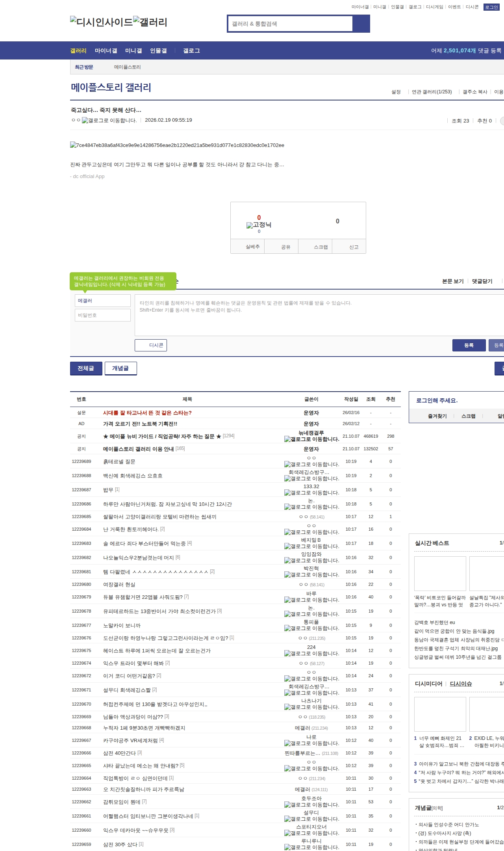Viewport: 504px width, 851px height.
Task: Click the 신고 report button
Action: click(x=354, y=247)
